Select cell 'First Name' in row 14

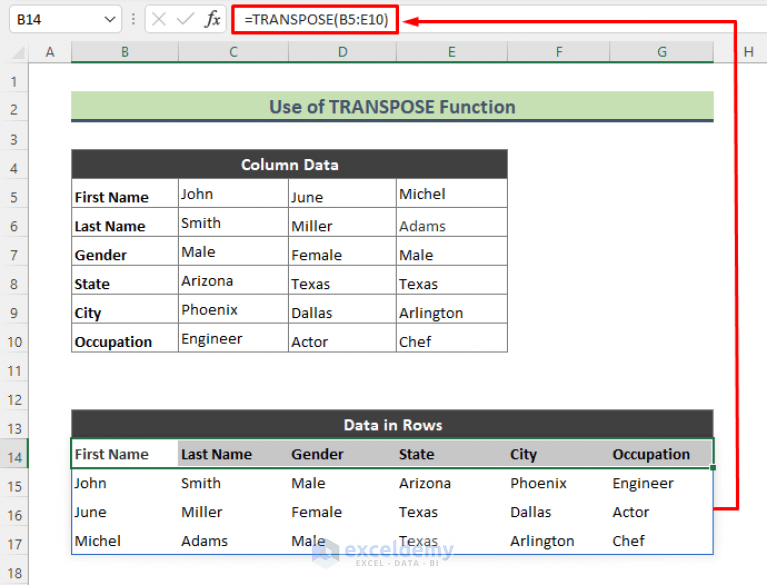125,453
